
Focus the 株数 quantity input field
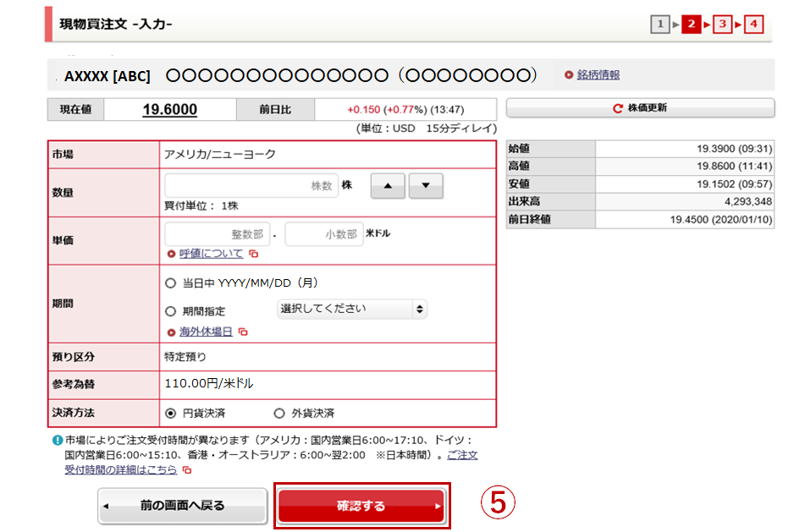click(x=251, y=186)
